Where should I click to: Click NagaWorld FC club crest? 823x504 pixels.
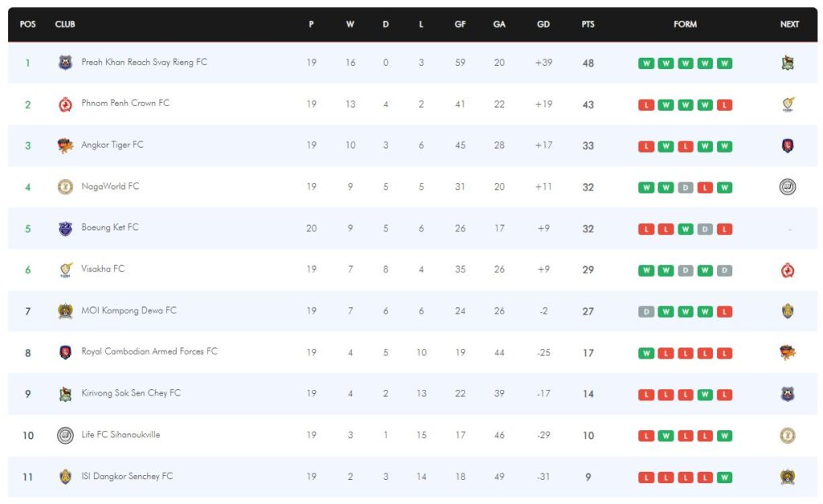tap(65, 187)
